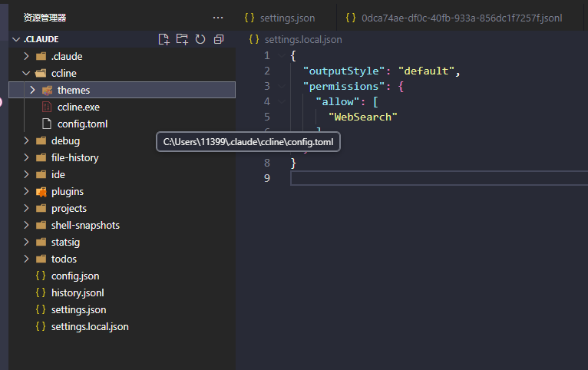
Task: Fold the permissions block at line 3
Action: (x=282, y=87)
